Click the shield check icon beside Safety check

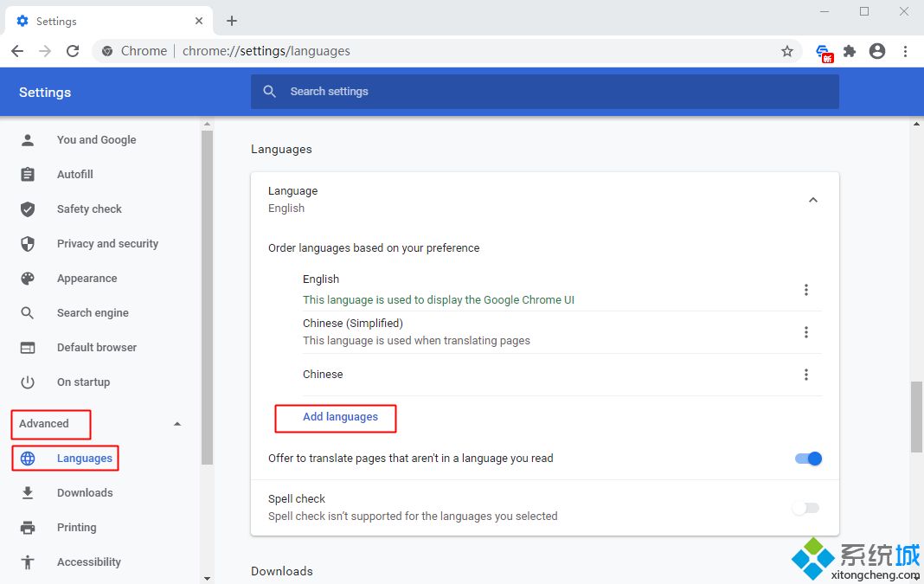(x=28, y=209)
